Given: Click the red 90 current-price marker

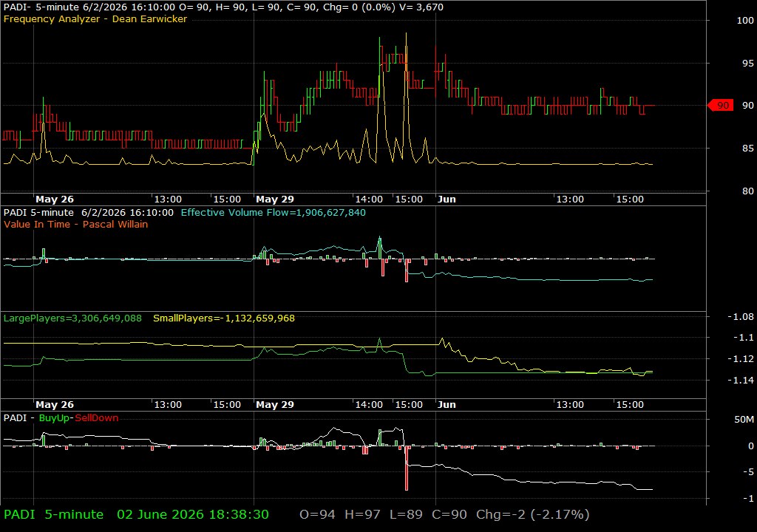Looking at the screenshot, I should [x=721, y=105].
